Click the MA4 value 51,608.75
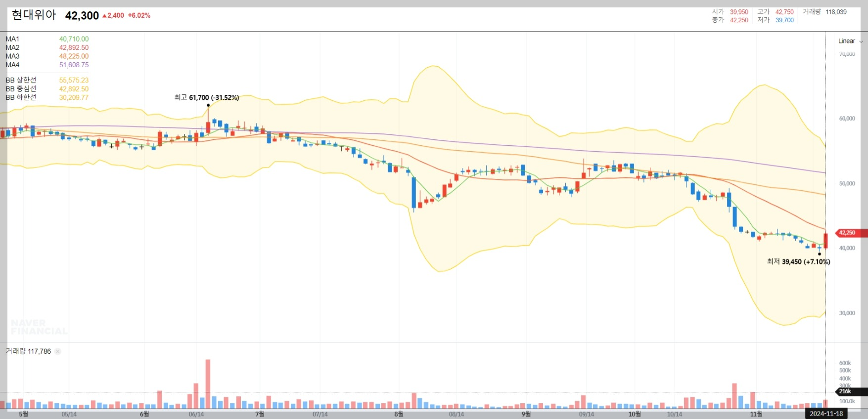Viewport: 868px width, 419px height. (x=74, y=65)
